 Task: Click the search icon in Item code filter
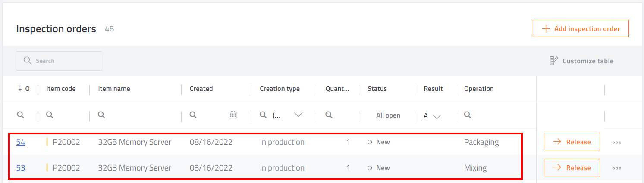coord(50,115)
